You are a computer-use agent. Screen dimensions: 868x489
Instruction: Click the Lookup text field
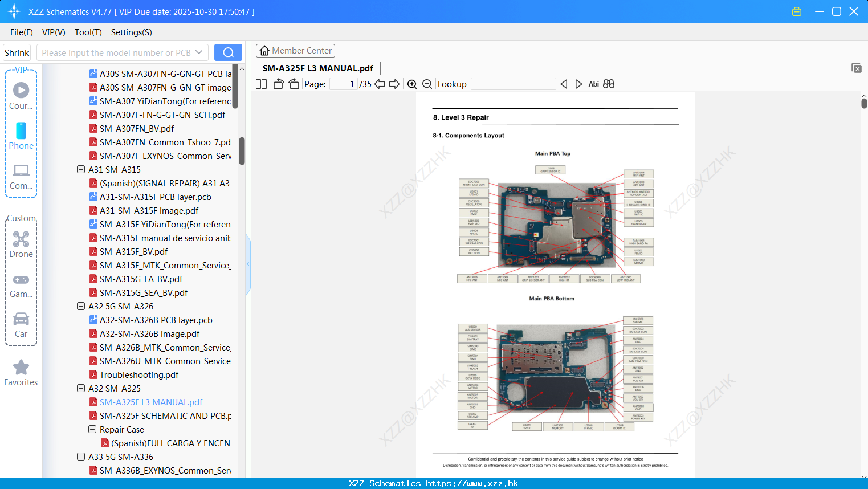513,84
